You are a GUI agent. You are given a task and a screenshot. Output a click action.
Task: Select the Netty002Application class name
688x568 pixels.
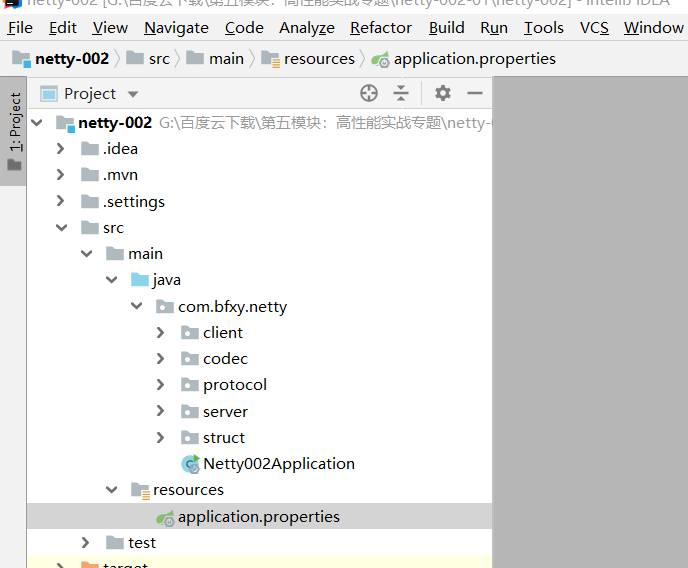(x=279, y=464)
